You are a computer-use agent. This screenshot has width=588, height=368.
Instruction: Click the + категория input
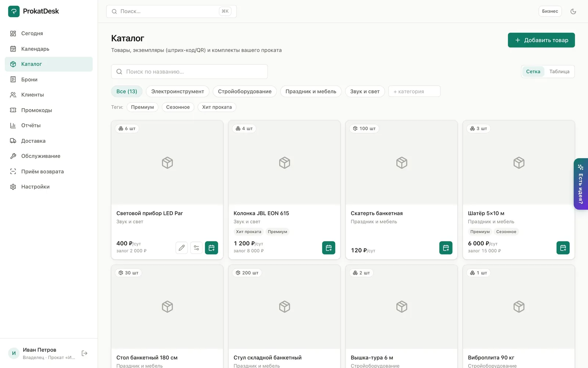414,92
